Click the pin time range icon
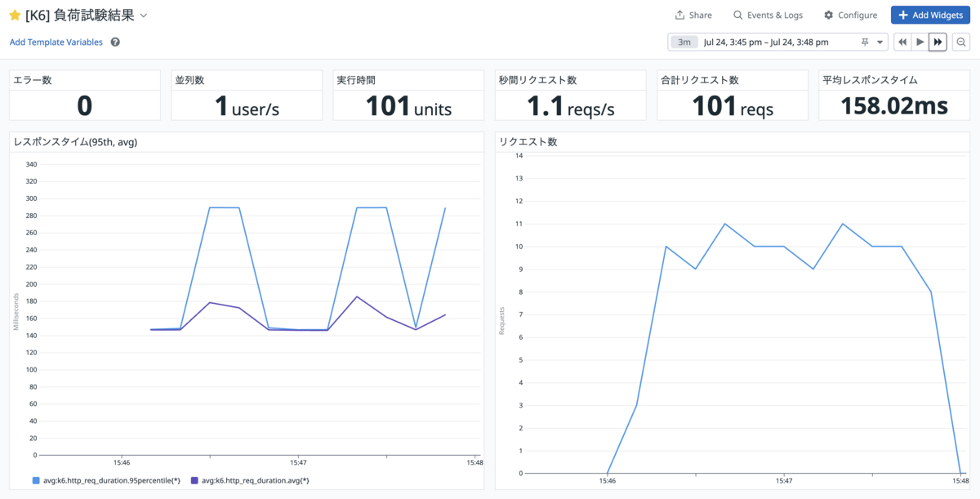 pos(865,42)
